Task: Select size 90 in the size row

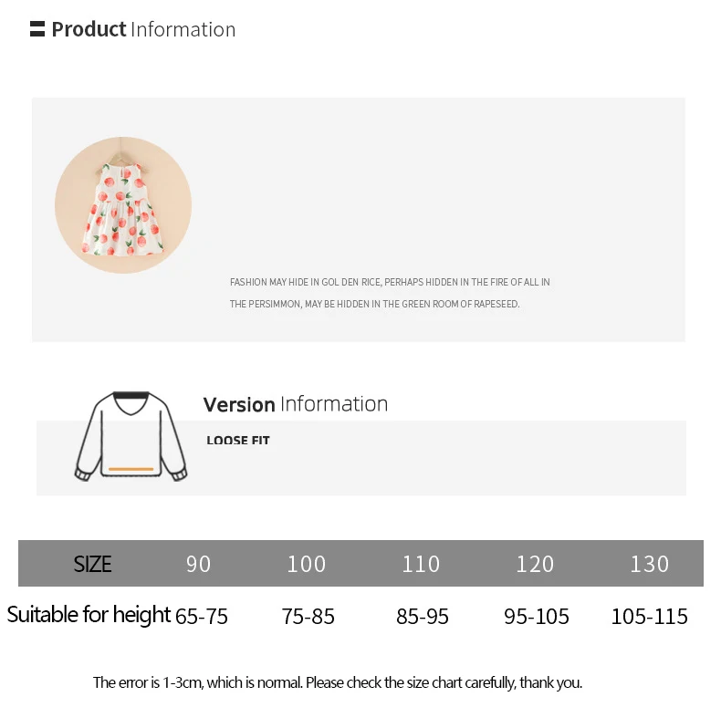Action: 198,564
